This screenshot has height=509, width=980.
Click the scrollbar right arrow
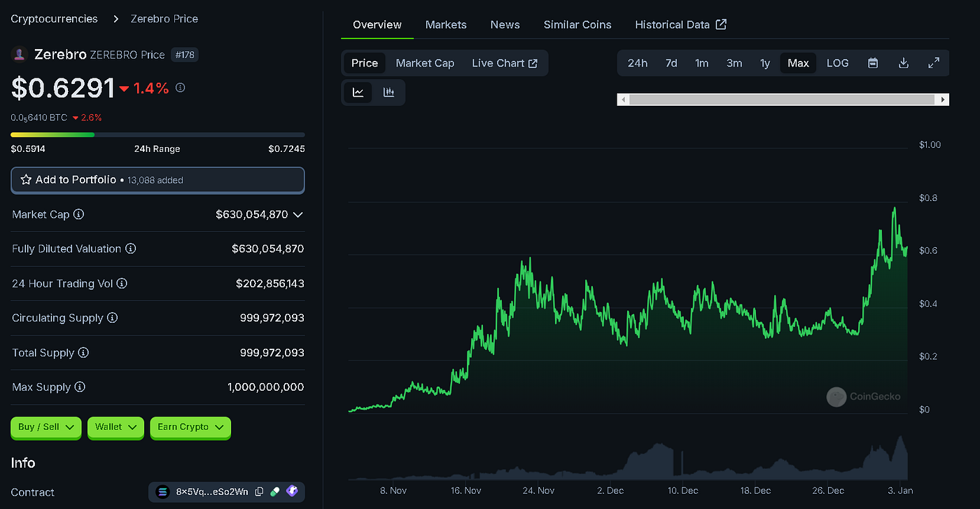(943, 99)
